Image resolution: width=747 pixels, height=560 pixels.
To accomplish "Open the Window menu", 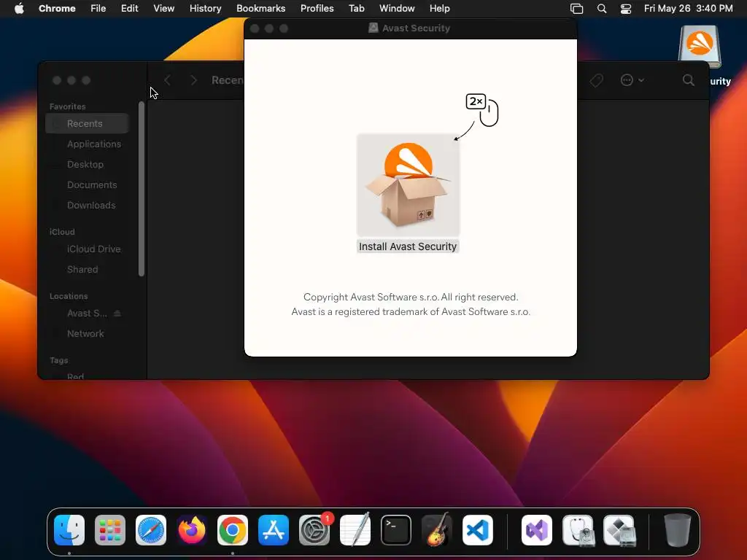I will tap(397, 9).
